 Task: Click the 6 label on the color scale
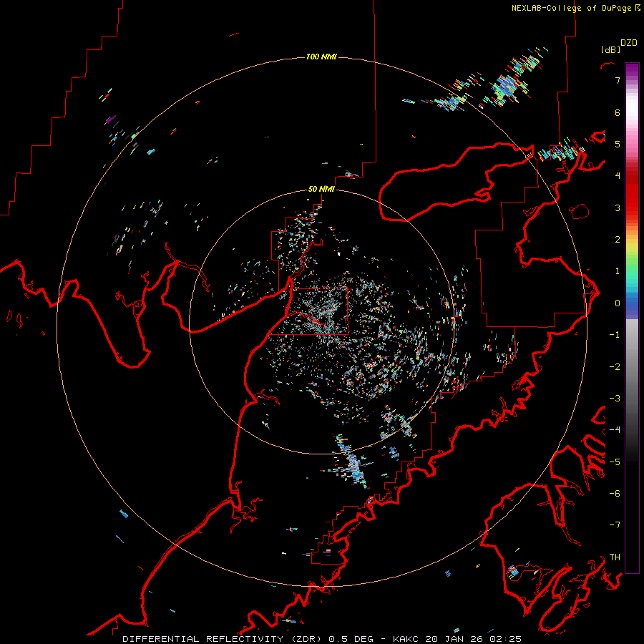pos(618,113)
